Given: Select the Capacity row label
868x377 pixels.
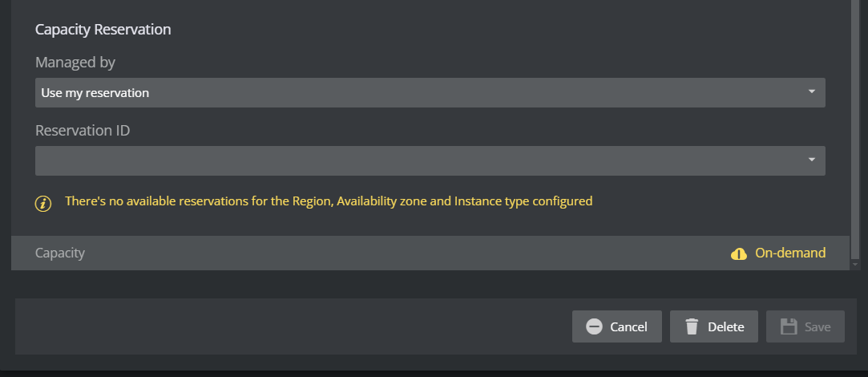Looking at the screenshot, I should coord(60,253).
